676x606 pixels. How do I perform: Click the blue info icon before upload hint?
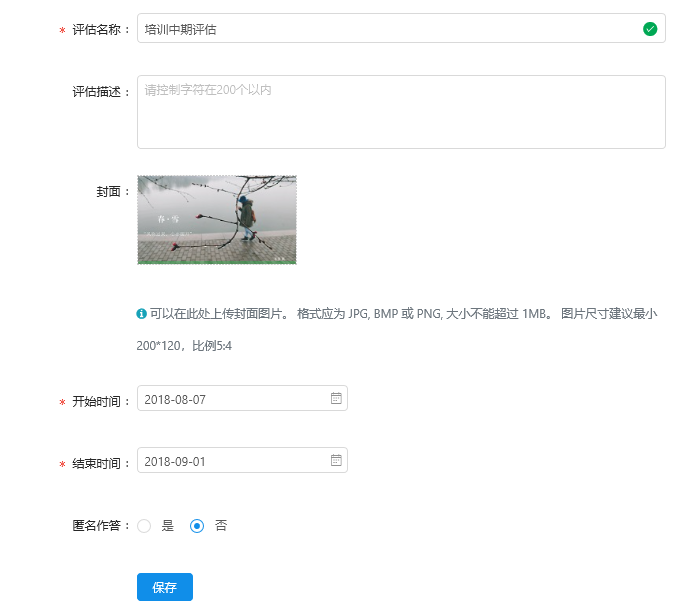(141, 313)
